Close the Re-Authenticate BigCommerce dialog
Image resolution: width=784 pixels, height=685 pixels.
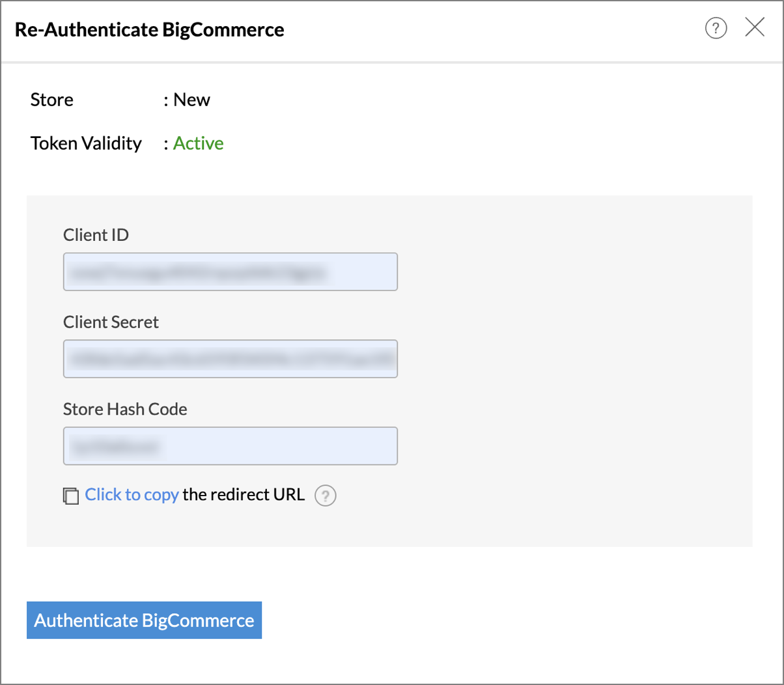(x=755, y=28)
